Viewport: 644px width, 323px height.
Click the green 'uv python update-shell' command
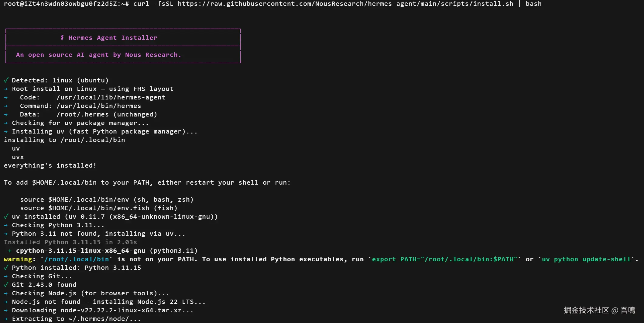click(x=586, y=259)
